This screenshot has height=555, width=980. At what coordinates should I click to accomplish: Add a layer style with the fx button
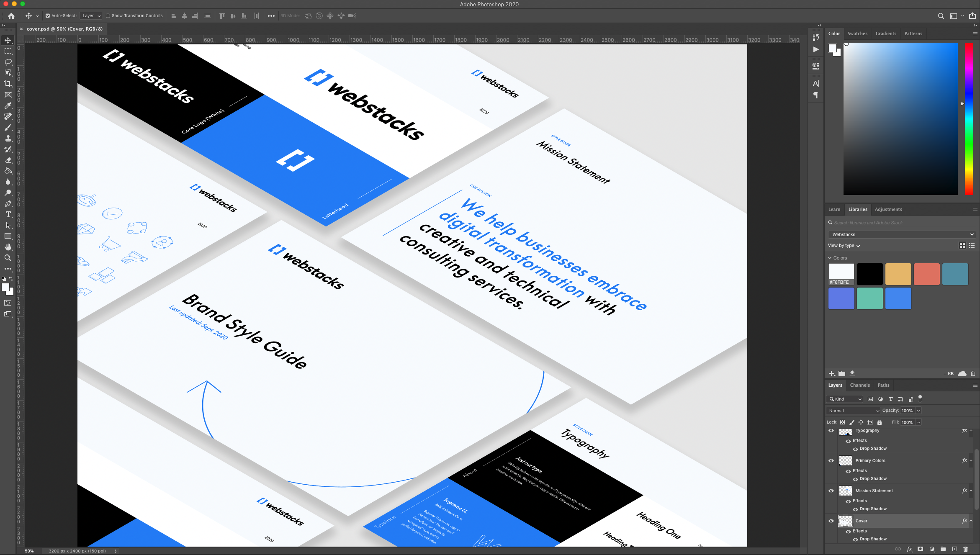[x=909, y=549]
